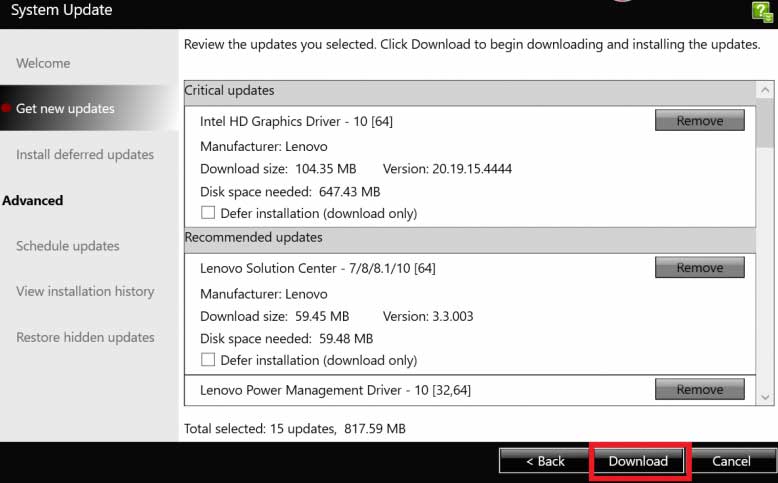Click the Download button
This screenshot has height=483, width=778.
(638, 461)
